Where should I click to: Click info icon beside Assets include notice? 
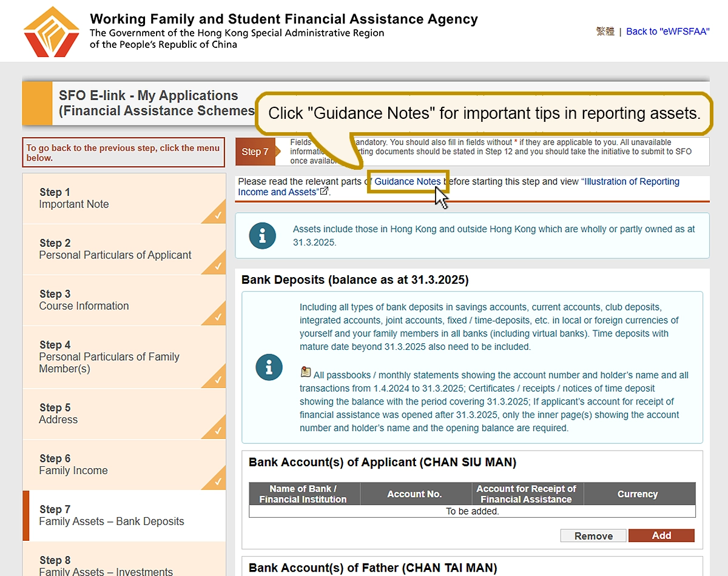[262, 236]
